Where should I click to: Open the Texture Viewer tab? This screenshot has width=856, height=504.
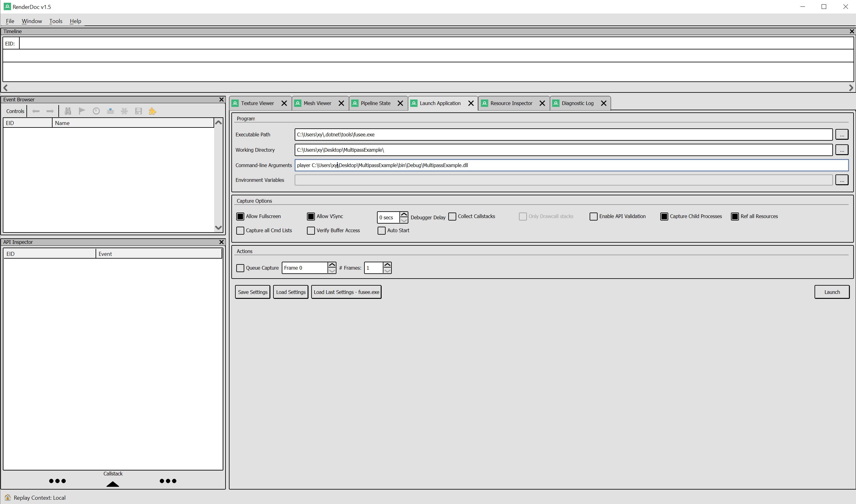(257, 103)
